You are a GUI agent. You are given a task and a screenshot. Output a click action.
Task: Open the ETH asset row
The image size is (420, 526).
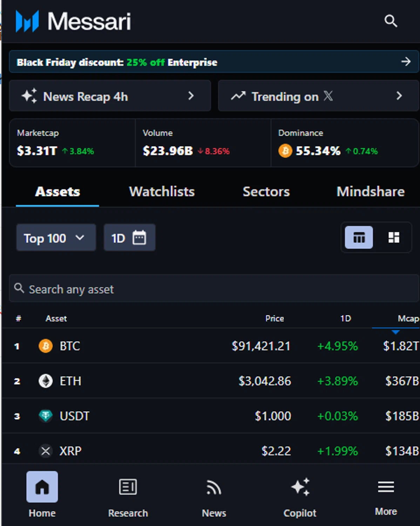click(70, 381)
